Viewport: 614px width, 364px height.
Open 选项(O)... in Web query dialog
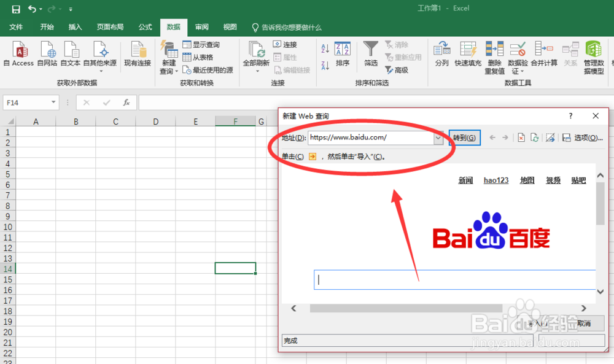(588, 137)
